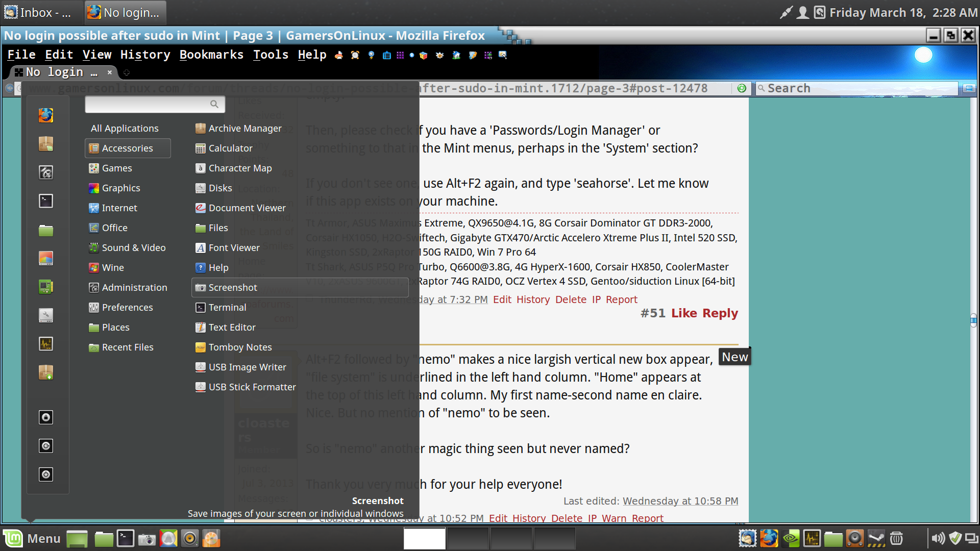The image size is (980, 551).
Task: Select the Games category
Action: point(128,168)
